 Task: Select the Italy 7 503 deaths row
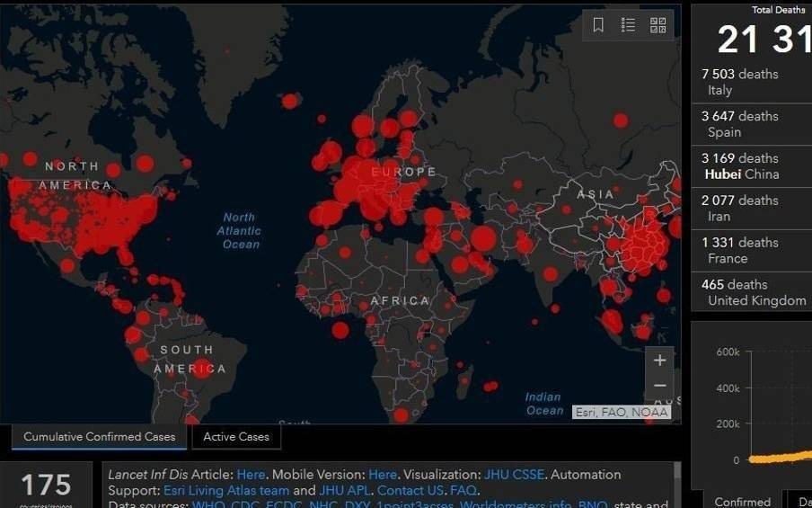pos(752,82)
